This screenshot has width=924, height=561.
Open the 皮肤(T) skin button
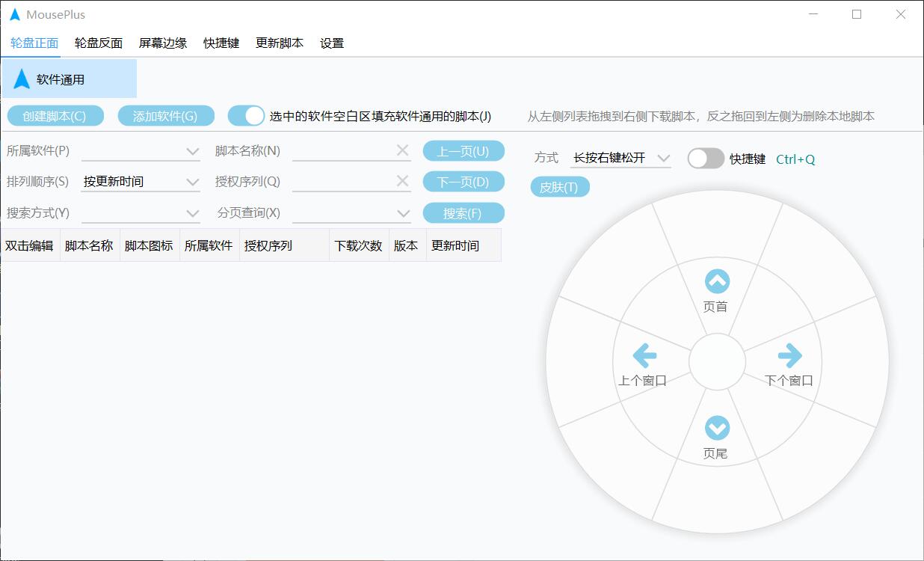tap(559, 187)
